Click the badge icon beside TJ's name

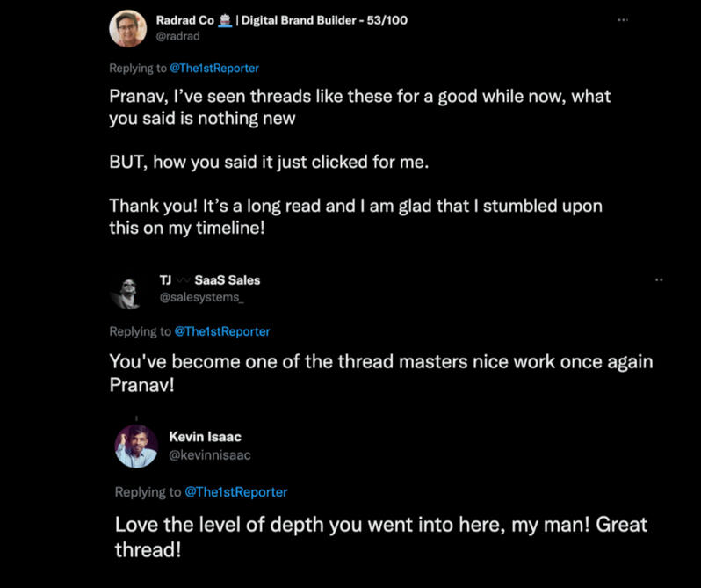tap(182, 280)
